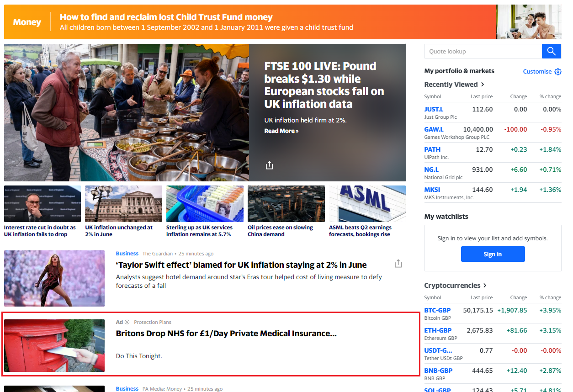Viewport: 573px width, 392px height.
Task: Expand Recently Viewed with the chevron
Action: tap(483, 85)
